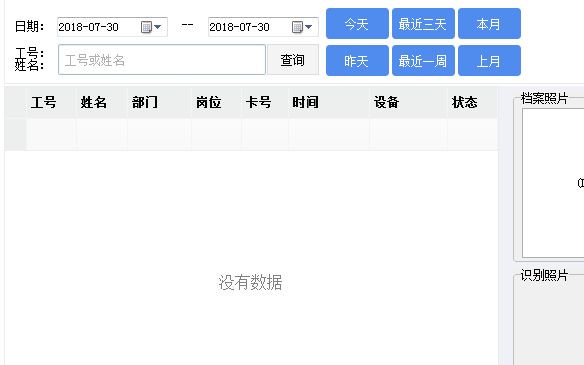Click the 识别照片 panel label
This screenshot has height=365, width=584.
[544, 275]
